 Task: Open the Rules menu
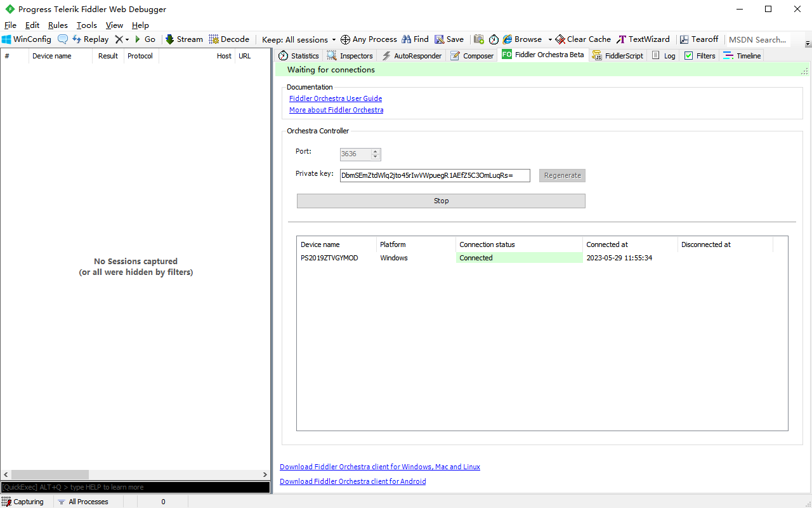[58, 25]
